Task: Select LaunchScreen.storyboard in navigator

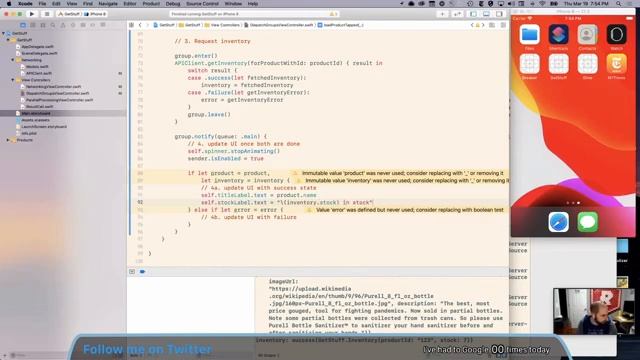Action: click(x=44, y=127)
